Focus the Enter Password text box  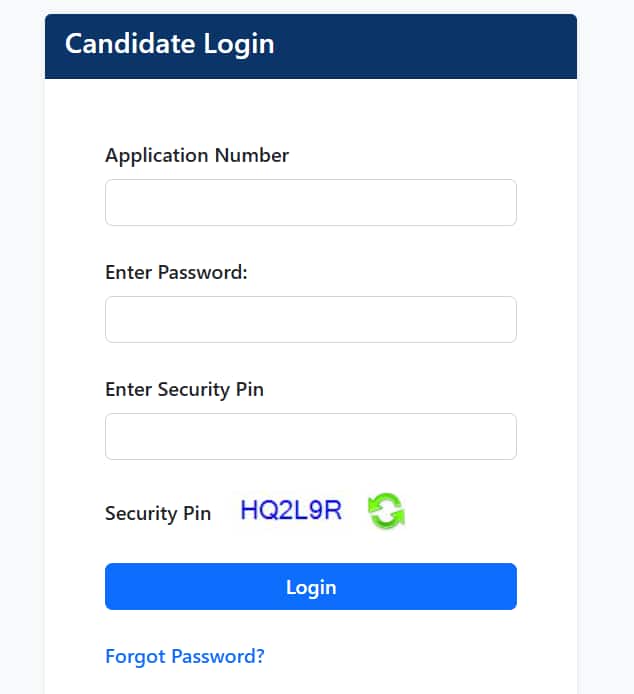310,320
